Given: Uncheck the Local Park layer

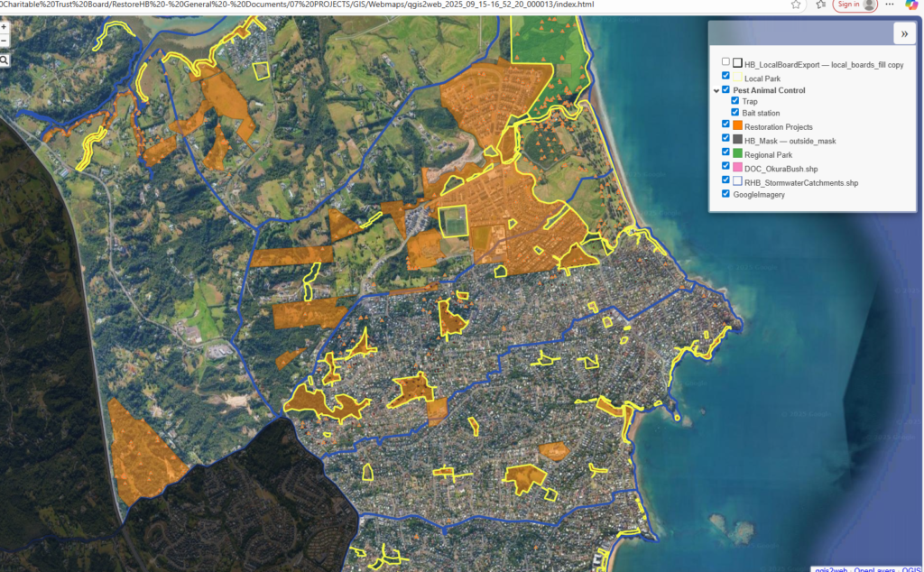Looking at the screenshot, I should (x=725, y=77).
